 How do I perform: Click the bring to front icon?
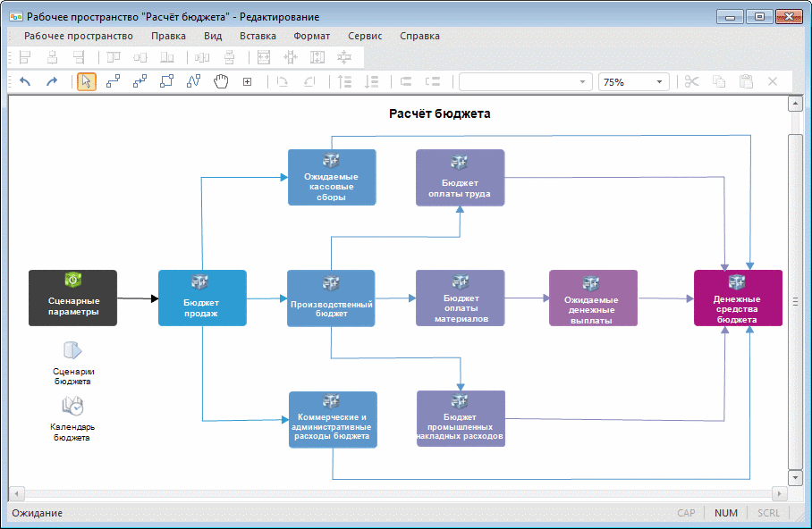(345, 82)
